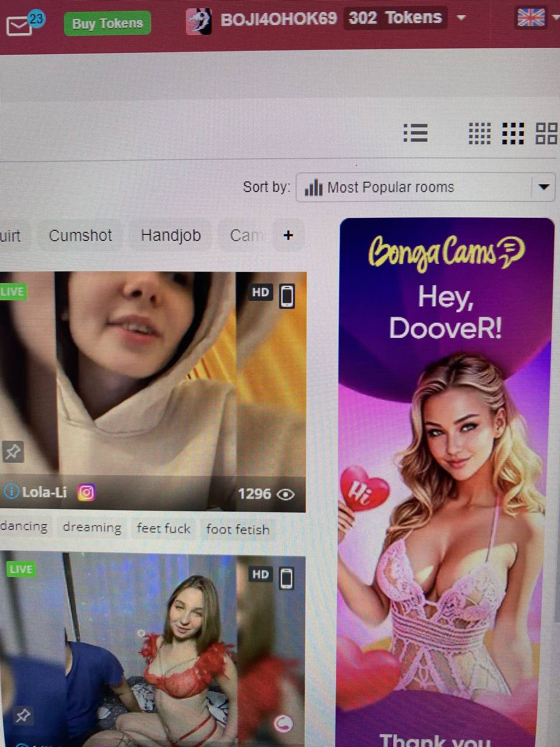Image resolution: width=560 pixels, height=747 pixels.
Task: Select the medium grid view icon
Action: (513, 133)
